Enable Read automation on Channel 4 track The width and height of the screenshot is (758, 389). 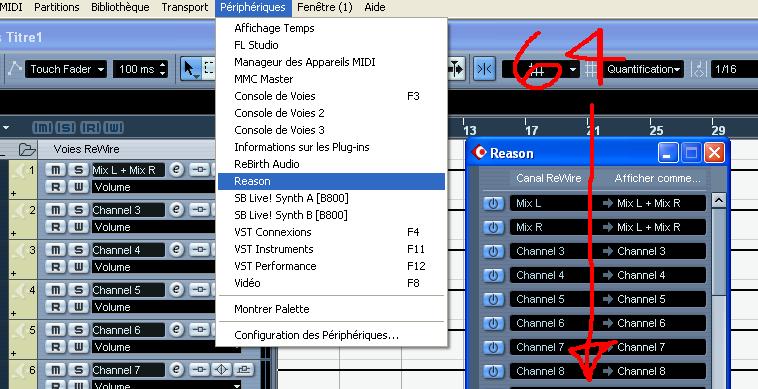pyautogui.click(x=56, y=267)
